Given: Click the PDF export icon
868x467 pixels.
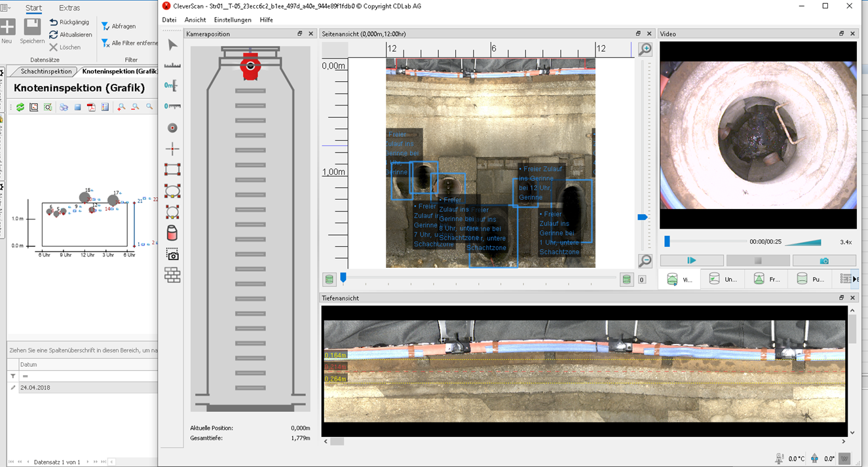Looking at the screenshot, I should 92,107.
